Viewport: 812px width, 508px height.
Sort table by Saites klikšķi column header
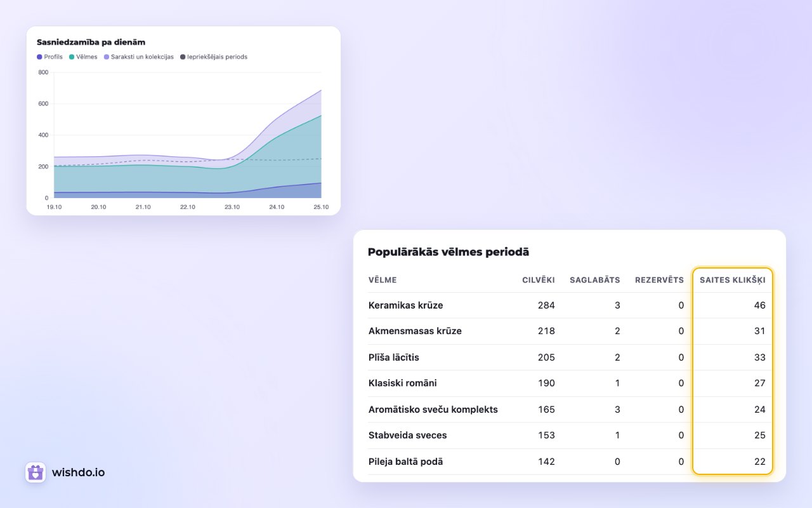pyautogui.click(x=733, y=280)
